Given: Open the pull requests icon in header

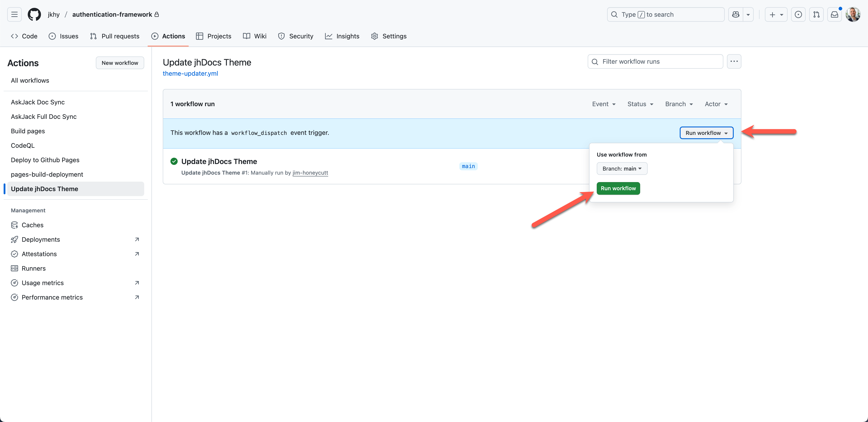Looking at the screenshot, I should 816,14.
